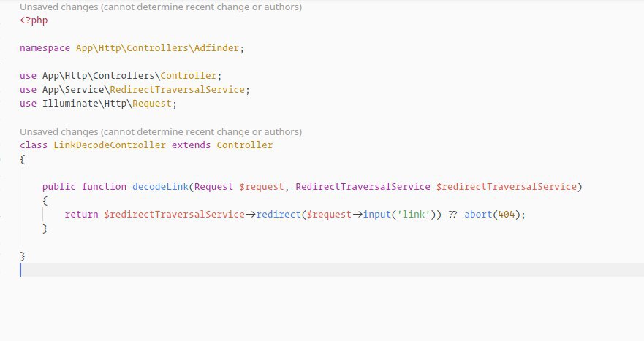The width and height of the screenshot is (644, 341).
Task: Click the class keyword
Action: 34,145
